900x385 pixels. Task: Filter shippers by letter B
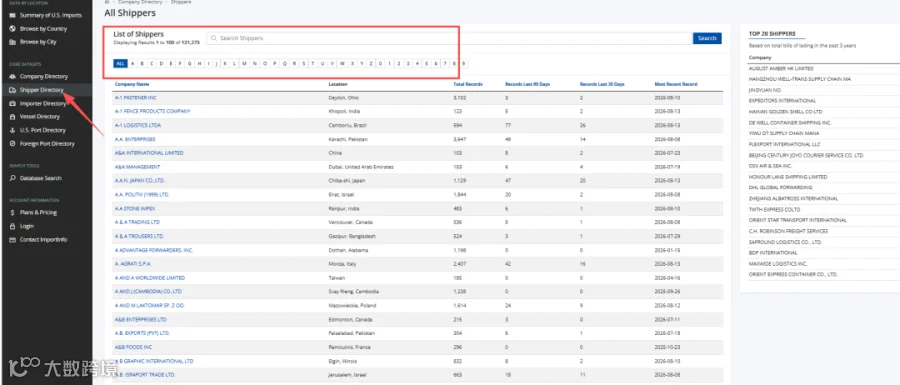[142, 64]
